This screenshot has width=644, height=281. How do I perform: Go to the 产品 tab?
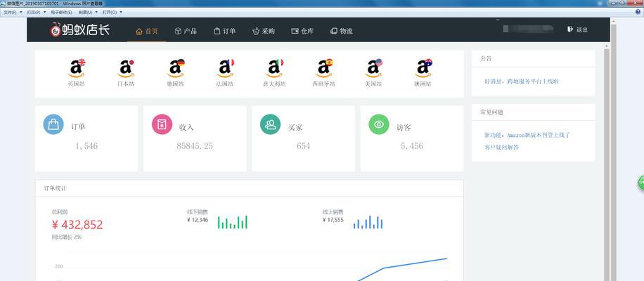186,31
